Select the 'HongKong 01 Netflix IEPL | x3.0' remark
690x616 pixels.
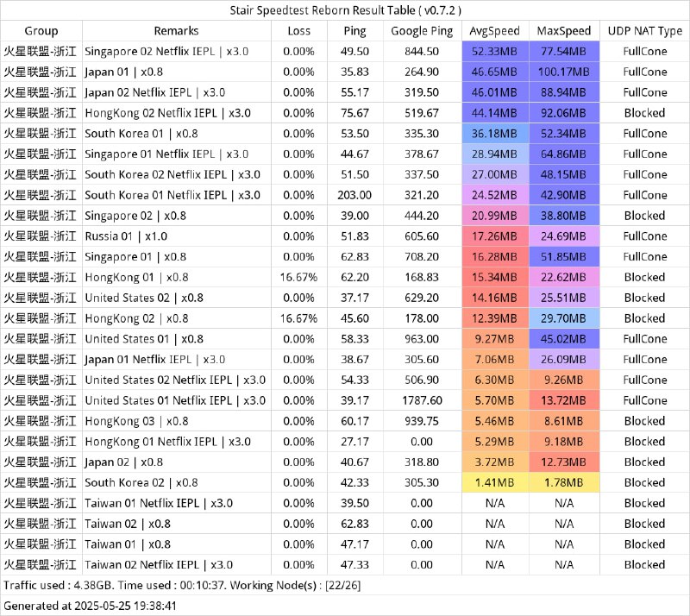(x=167, y=442)
